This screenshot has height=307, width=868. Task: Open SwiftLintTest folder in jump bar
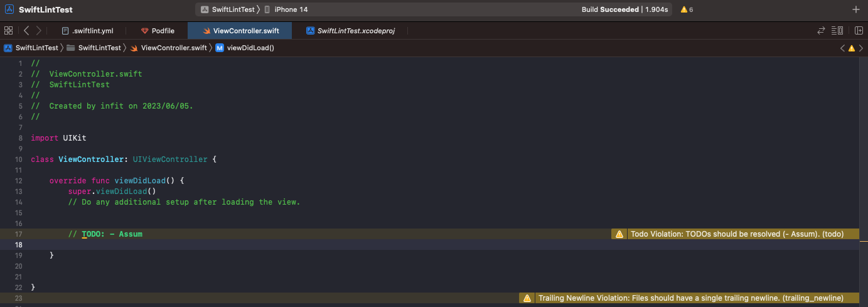94,48
